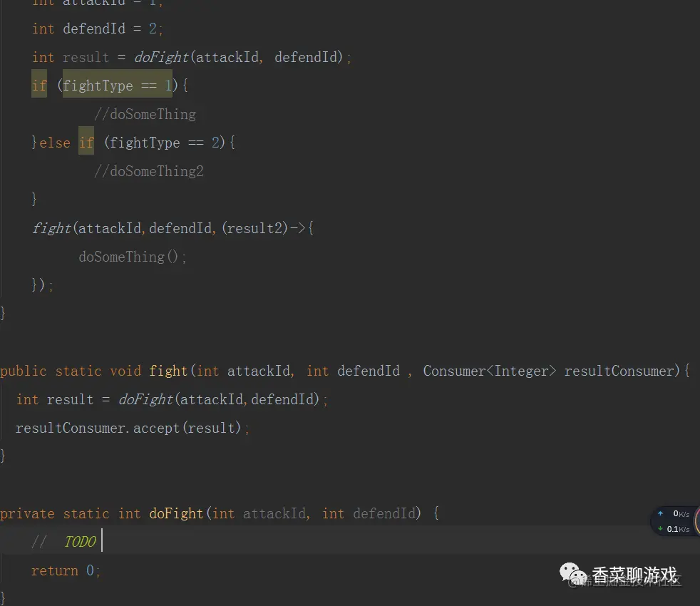Image resolution: width=700 pixels, height=606 pixels.
Task: Click the italic fight method call with lambda
Action: click(51, 228)
